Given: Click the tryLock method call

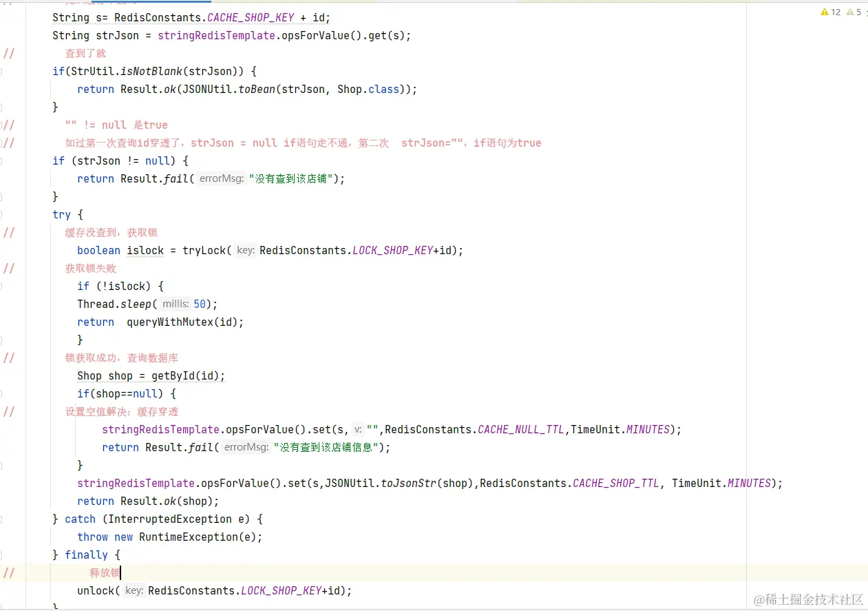Looking at the screenshot, I should [x=204, y=250].
